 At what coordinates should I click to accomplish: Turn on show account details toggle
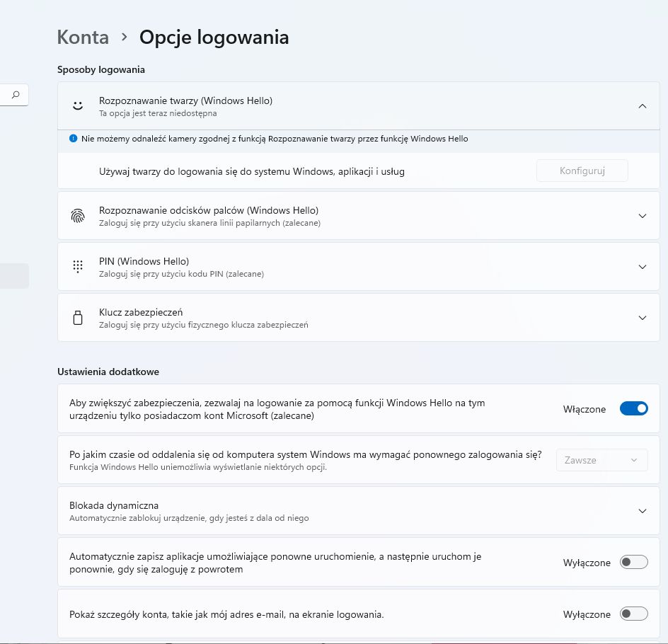click(x=633, y=614)
